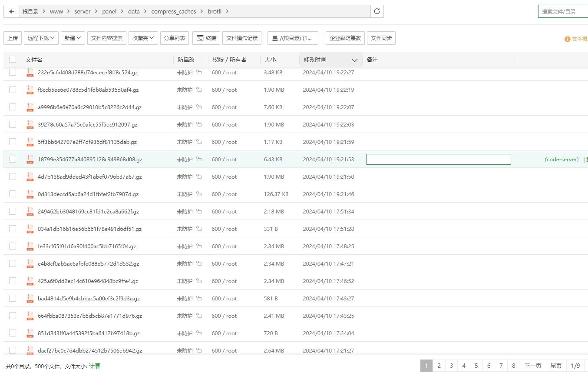588x373 pixels.
Task: Expand the 新建 dropdown menu
Action: (x=73, y=38)
